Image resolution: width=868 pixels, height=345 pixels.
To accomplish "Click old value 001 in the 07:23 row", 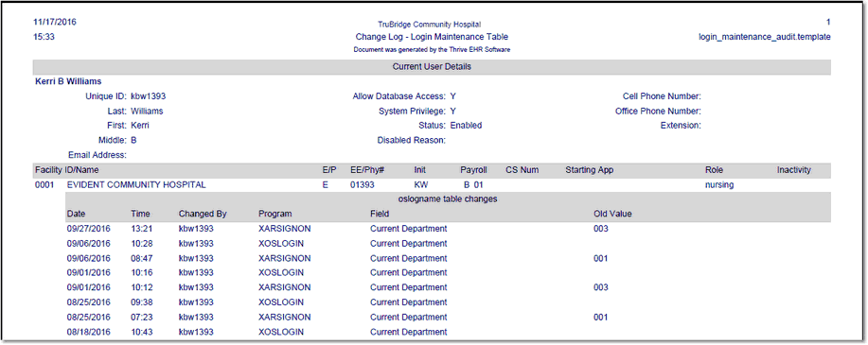I will 601,318.
